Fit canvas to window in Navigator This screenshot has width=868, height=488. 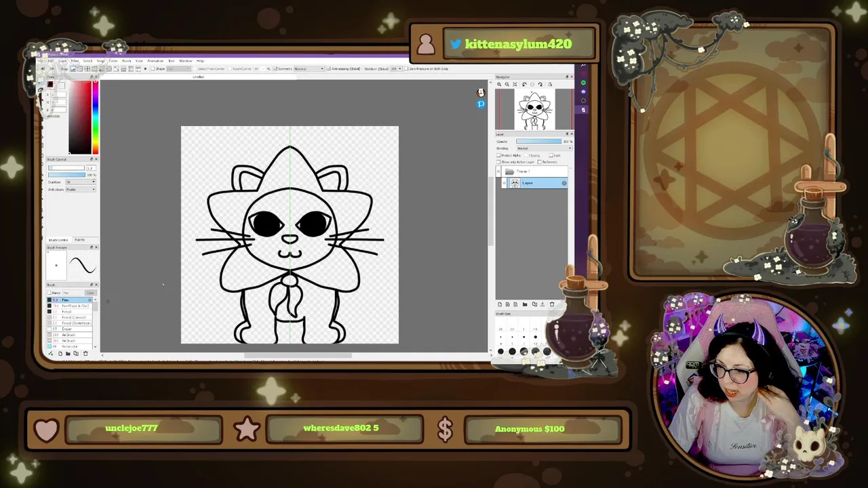(515, 84)
